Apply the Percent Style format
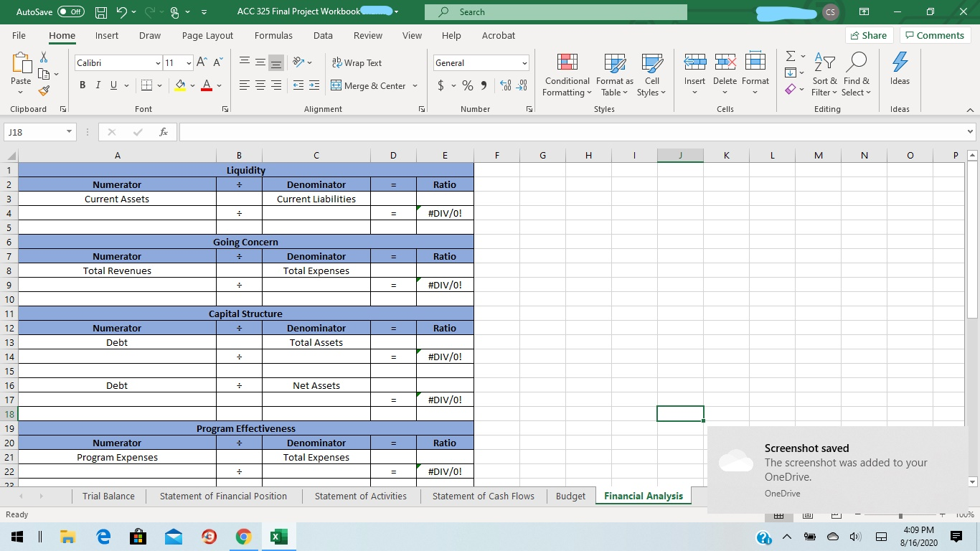This screenshot has width=980, height=551. 466,85
